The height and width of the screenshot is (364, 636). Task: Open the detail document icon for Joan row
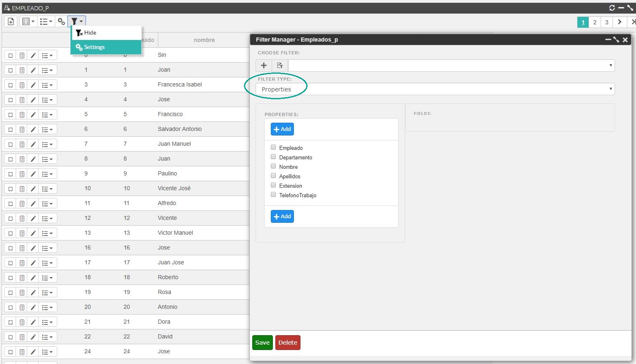point(22,70)
